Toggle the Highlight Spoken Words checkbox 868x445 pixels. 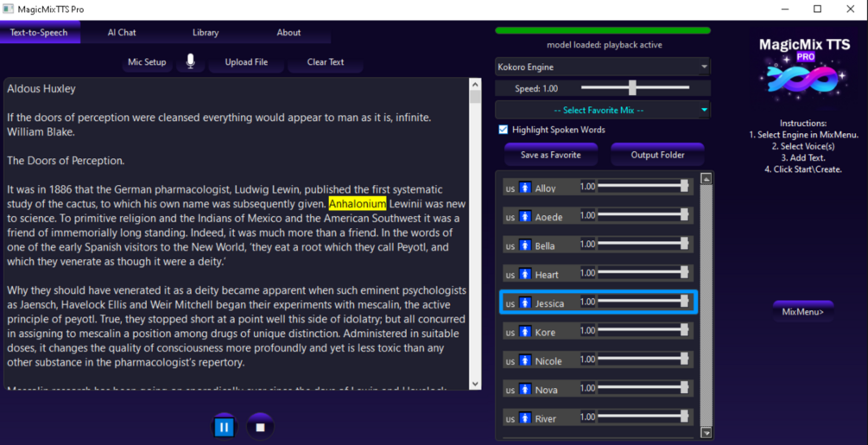(503, 130)
